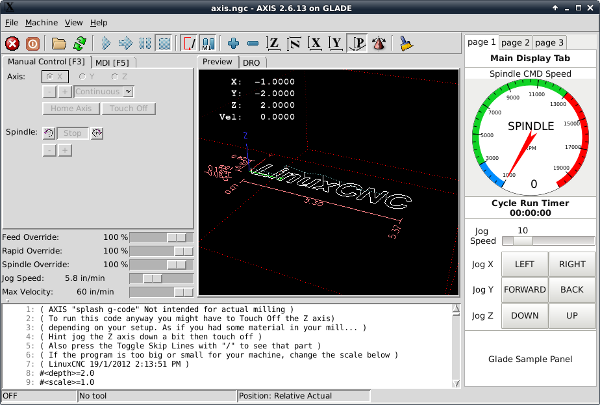600x405 pixels.
Task: Click the Jog Y BACK button
Action: 572,290
